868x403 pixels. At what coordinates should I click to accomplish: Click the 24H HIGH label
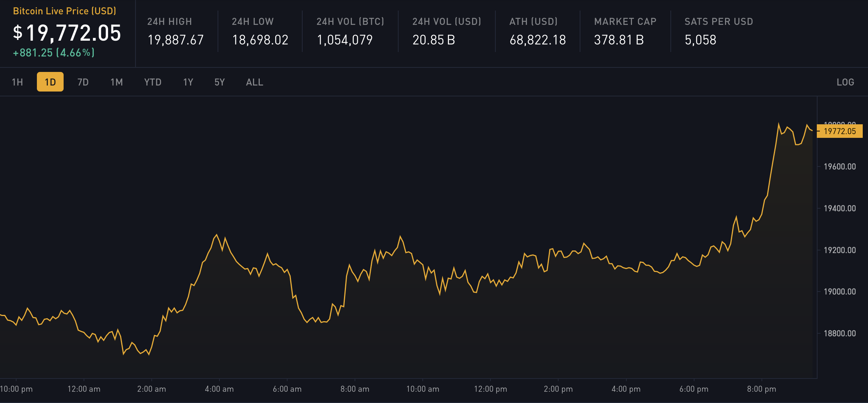pos(169,21)
